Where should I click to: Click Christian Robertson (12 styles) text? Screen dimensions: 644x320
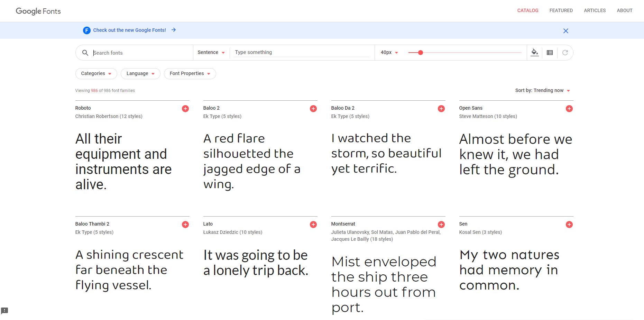click(109, 116)
